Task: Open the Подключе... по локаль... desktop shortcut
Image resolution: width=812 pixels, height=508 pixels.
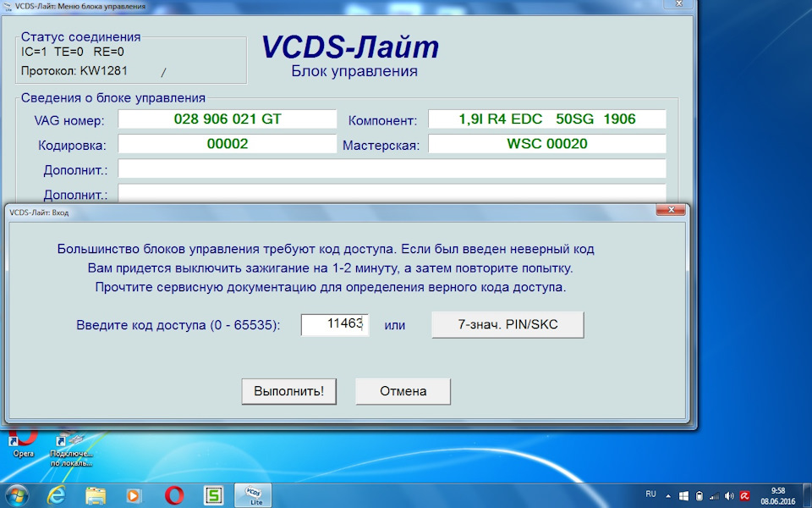Action: pos(71,449)
